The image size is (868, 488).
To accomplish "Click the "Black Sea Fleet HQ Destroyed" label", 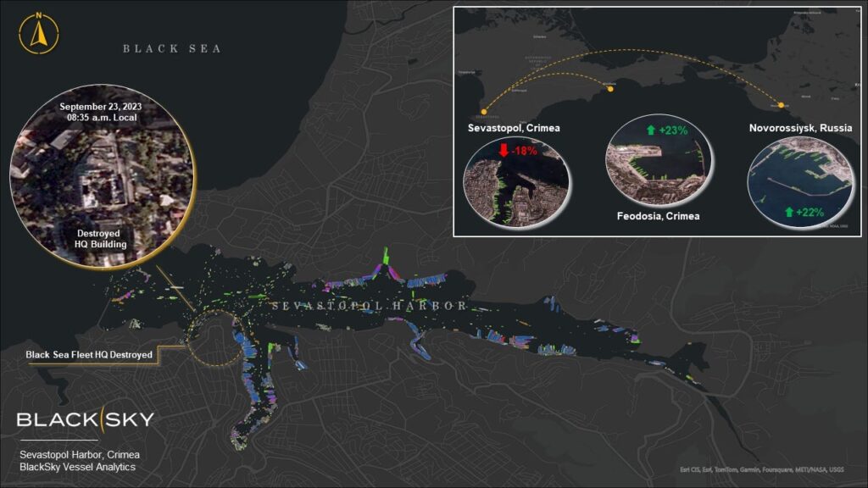I will coord(89,355).
